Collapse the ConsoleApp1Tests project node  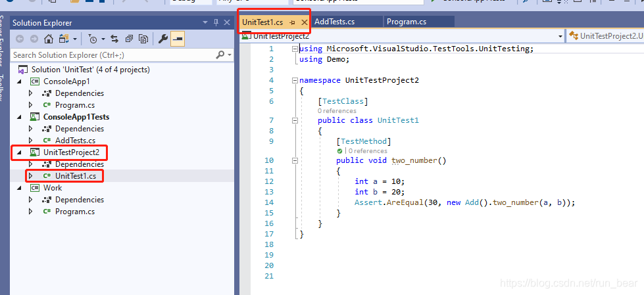click(x=19, y=118)
